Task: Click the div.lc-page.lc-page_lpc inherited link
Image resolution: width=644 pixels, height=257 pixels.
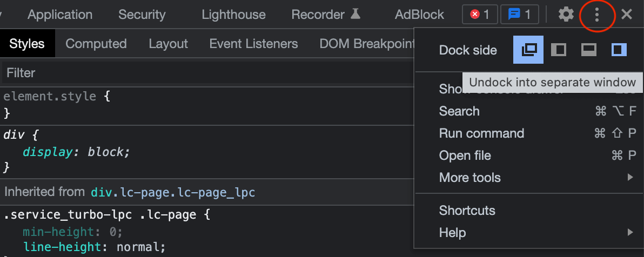Action: pyautogui.click(x=173, y=192)
